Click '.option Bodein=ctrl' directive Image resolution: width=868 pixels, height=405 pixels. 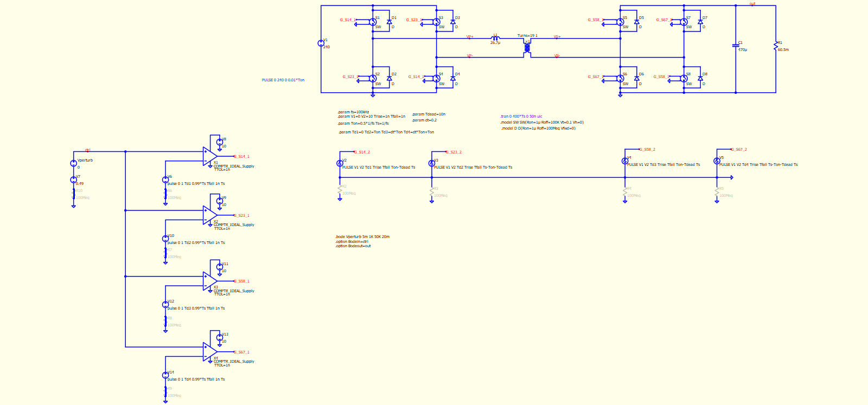coord(352,242)
